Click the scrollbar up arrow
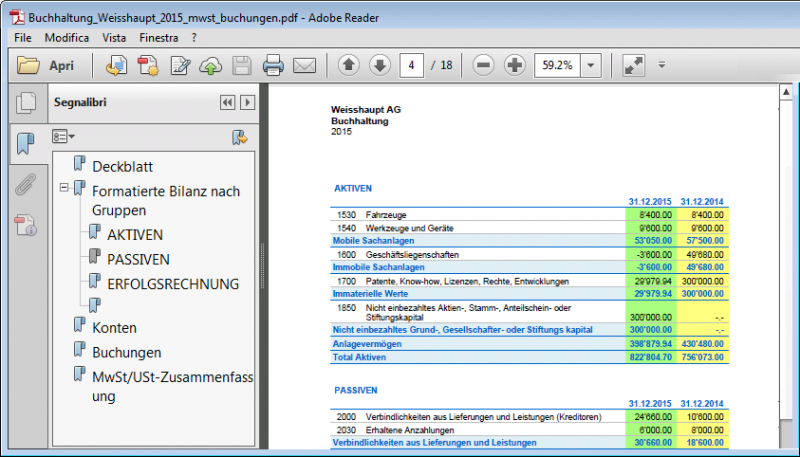The height and width of the screenshot is (457, 800). 786,92
